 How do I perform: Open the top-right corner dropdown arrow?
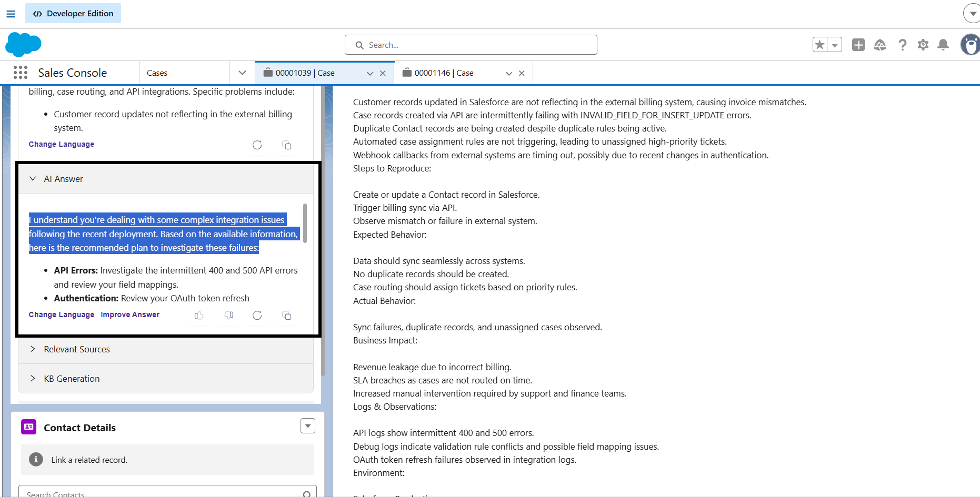(x=973, y=13)
